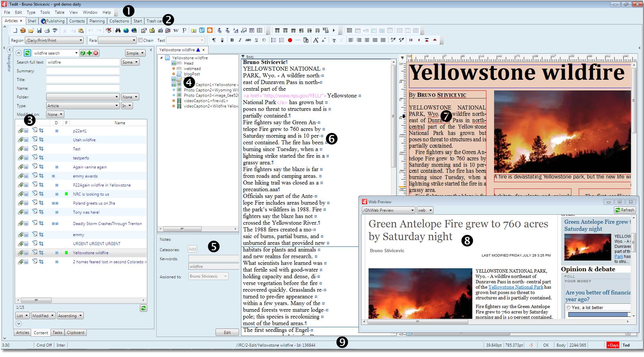Click the Print toolbar icon

pos(47,30)
